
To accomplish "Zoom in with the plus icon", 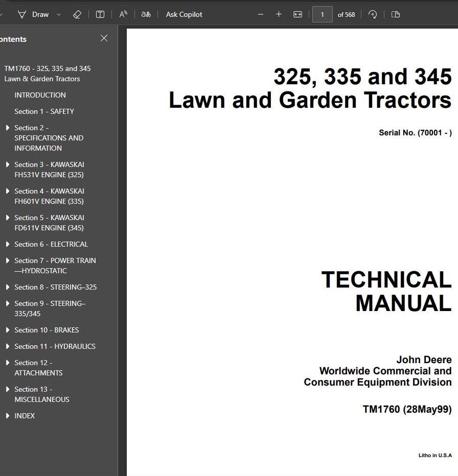I will [x=279, y=14].
